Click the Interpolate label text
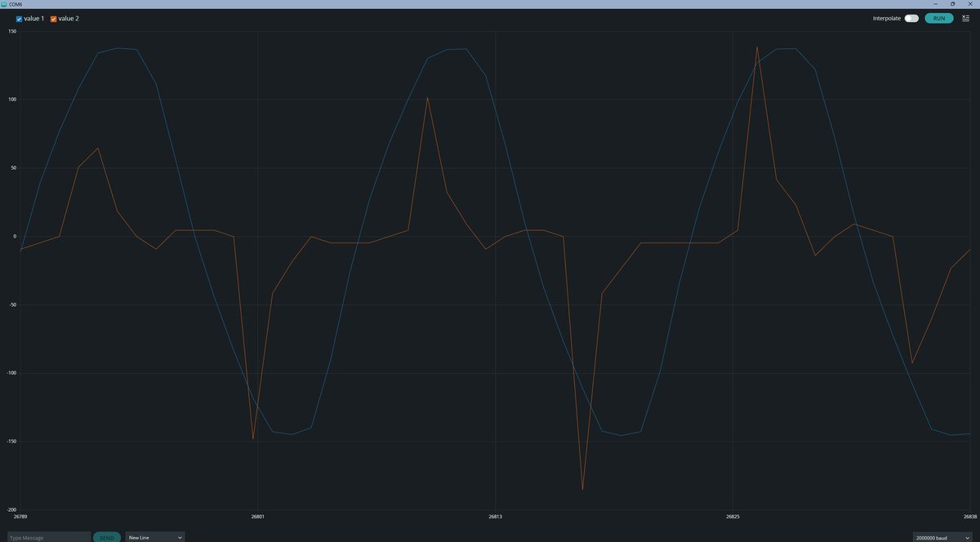The height and width of the screenshot is (542, 980). pos(887,18)
